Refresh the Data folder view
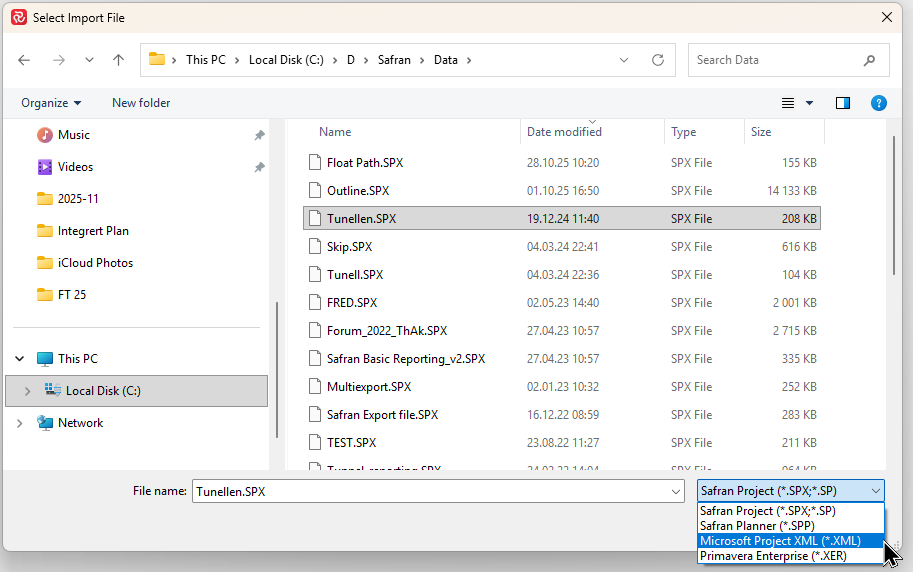The height and width of the screenshot is (572, 913). pyautogui.click(x=658, y=60)
